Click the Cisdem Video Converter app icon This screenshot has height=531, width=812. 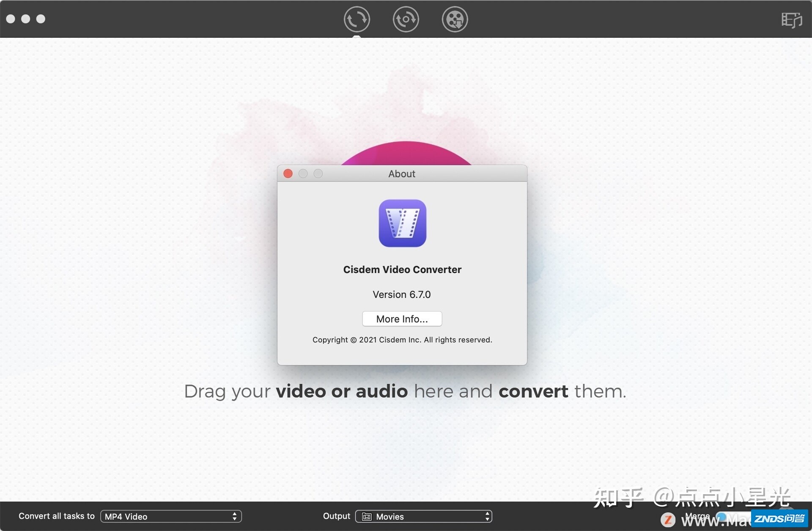click(x=402, y=223)
